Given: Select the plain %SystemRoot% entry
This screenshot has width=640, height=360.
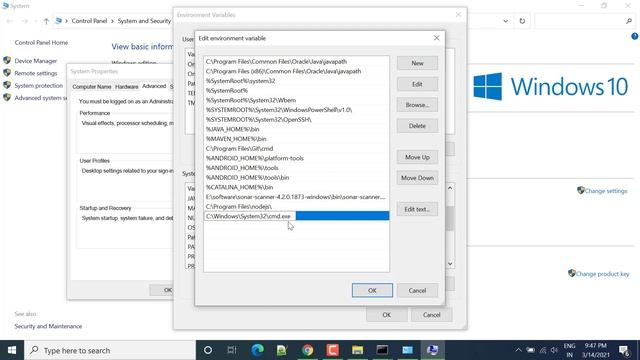Looking at the screenshot, I should click(x=296, y=91).
